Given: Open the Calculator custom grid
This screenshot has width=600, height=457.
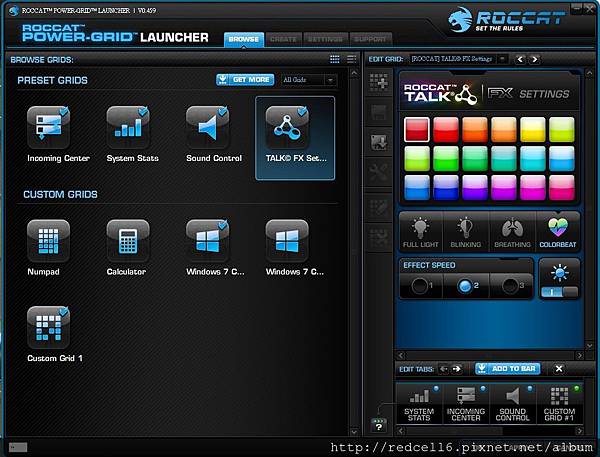Looking at the screenshot, I should click(128, 242).
